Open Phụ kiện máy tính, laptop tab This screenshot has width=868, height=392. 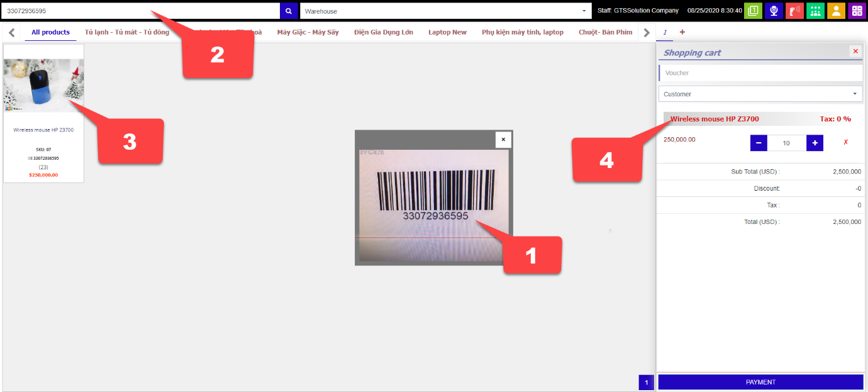(523, 32)
